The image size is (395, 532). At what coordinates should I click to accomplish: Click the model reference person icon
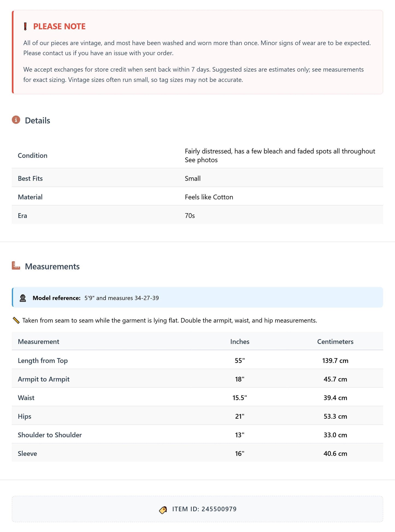(x=23, y=298)
